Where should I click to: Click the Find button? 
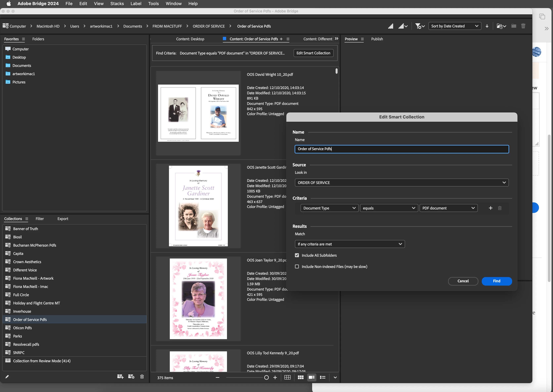[x=496, y=281]
